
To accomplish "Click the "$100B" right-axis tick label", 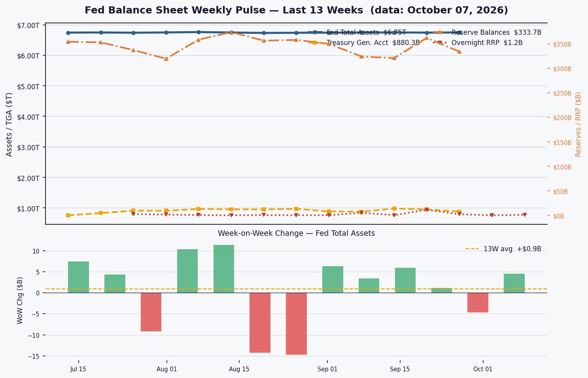I will point(562,167).
